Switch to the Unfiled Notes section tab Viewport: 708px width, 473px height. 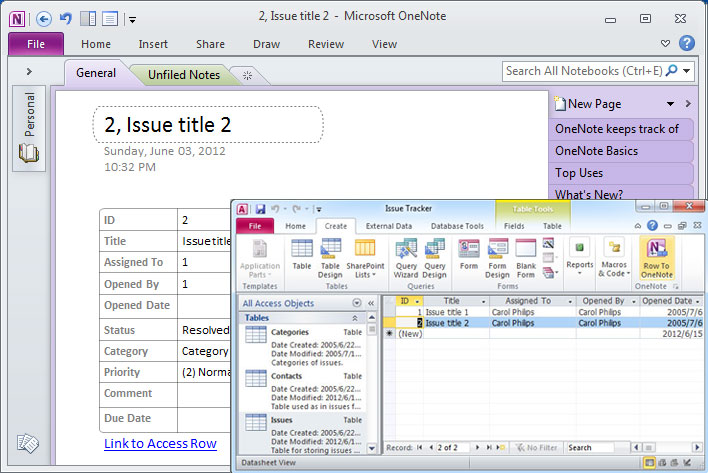point(184,74)
